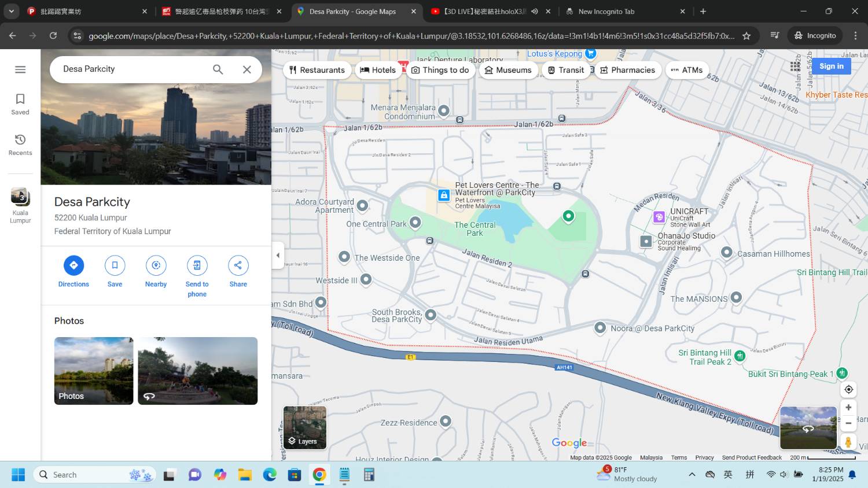The height and width of the screenshot is (488, 868).
Task: Show hidden icons in the system tray
Action: coord(692,475)
